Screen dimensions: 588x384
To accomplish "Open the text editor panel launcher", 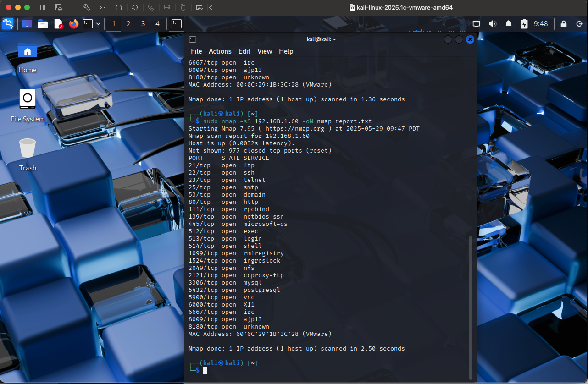I will coord(58,24).
